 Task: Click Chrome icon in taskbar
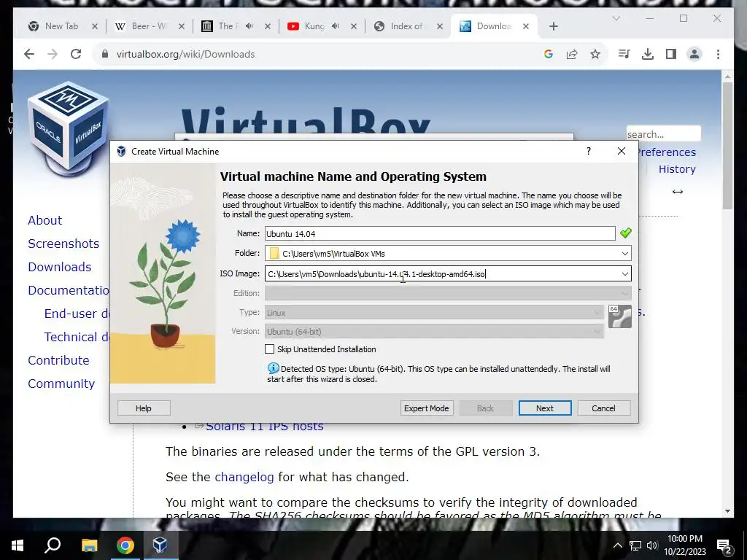point(125,545)
